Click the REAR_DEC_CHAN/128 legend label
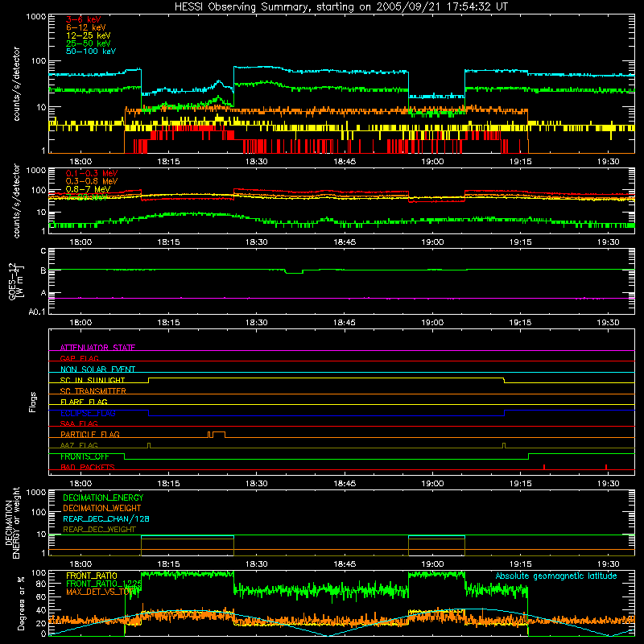 pos(106,518)
